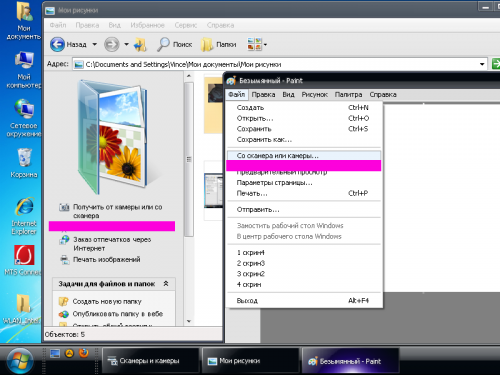Open Корзина recycle bin icon
Screen dimensions: 500x375
click(24, 163)
